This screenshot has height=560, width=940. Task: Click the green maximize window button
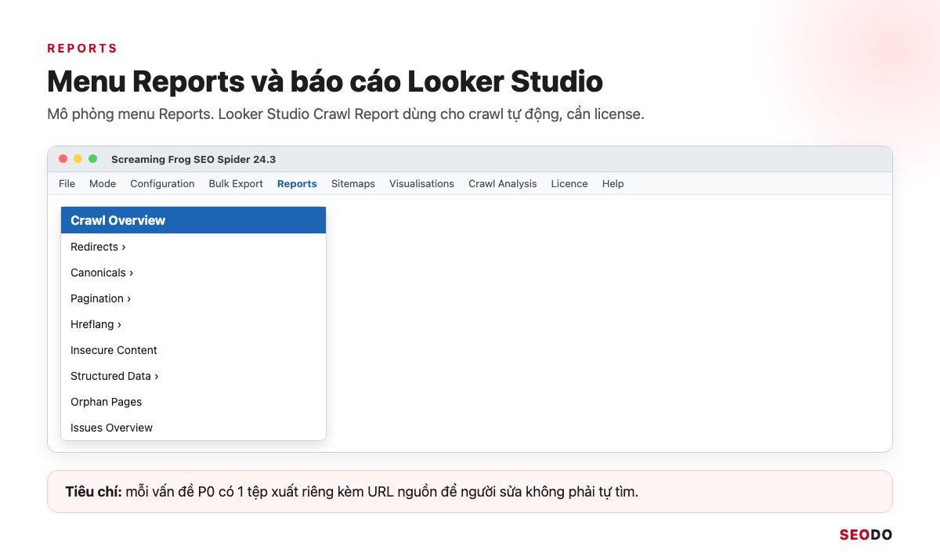(93, 159)
